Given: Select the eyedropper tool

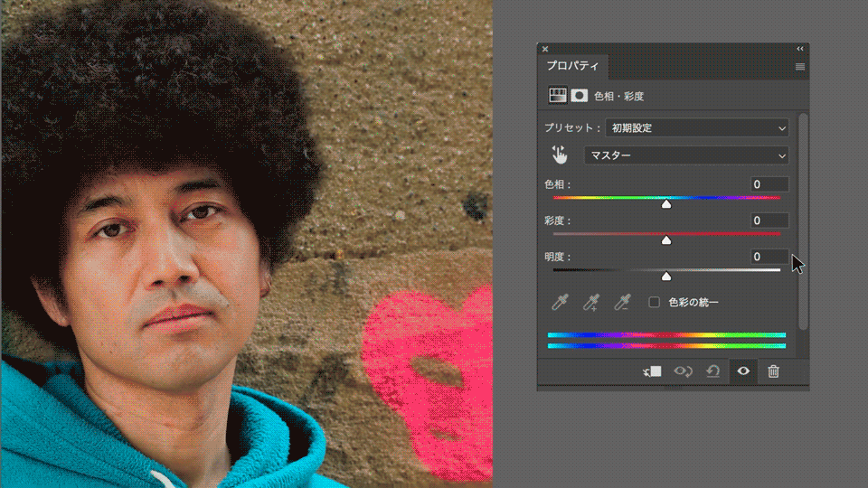Looking at the screenshot, I should click(x=560, y=302).
